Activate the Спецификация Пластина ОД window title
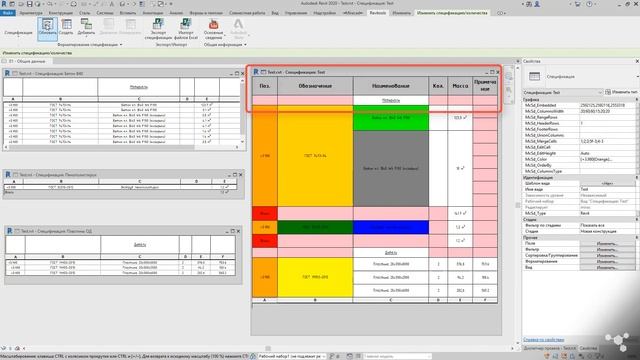 click(56, 231)
